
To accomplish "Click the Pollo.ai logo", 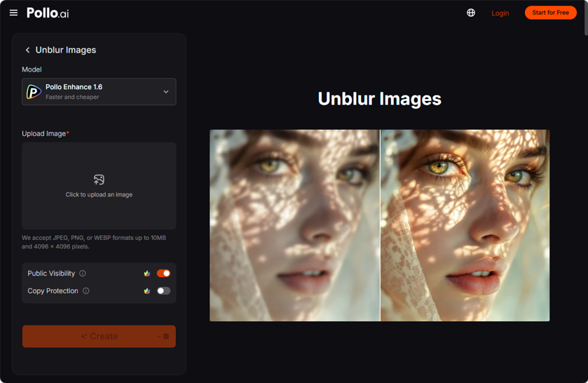I will 48,13.
